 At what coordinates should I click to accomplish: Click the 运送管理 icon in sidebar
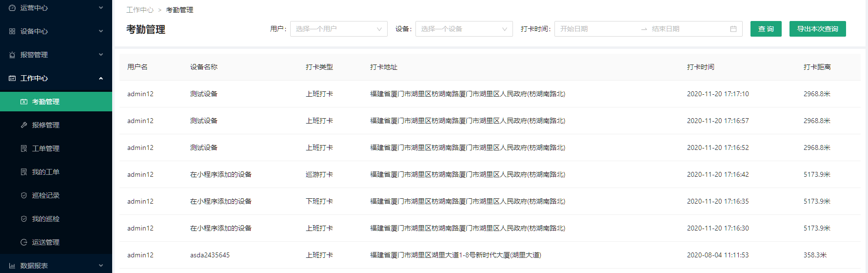(x=24, y=242)
